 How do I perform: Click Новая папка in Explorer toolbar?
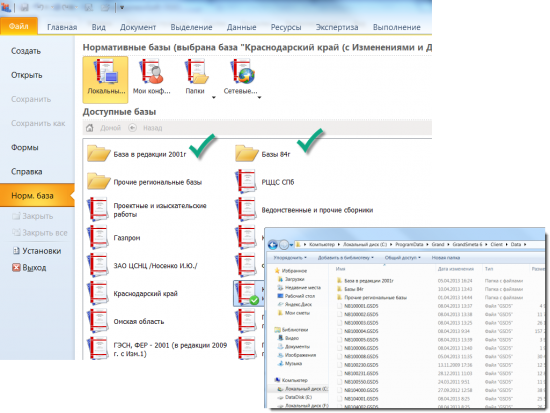pos(445,258)
